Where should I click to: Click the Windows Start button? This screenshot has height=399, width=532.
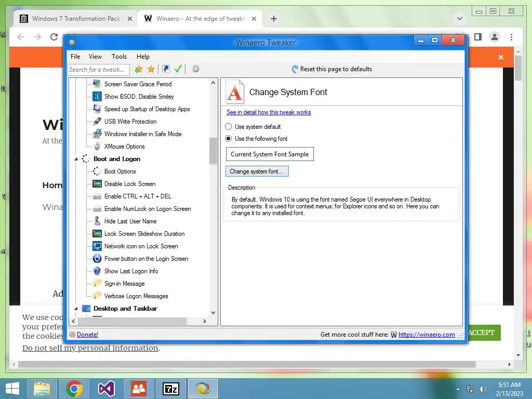(x=12, y=389)
